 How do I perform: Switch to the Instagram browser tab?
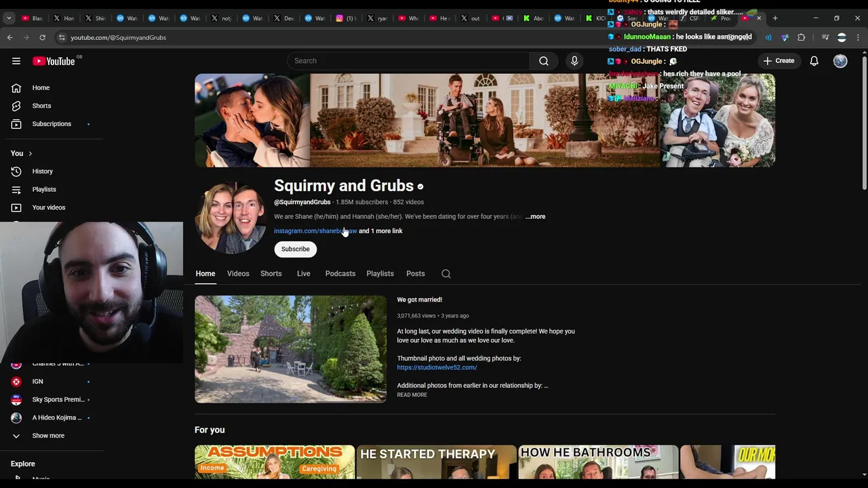(347, 18)
